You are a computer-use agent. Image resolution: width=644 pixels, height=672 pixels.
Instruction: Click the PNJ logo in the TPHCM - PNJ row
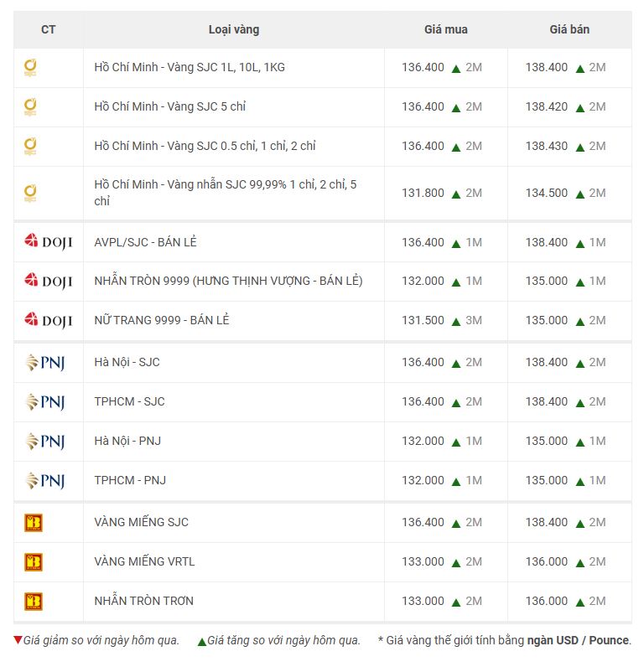click(x=44, y=481)
